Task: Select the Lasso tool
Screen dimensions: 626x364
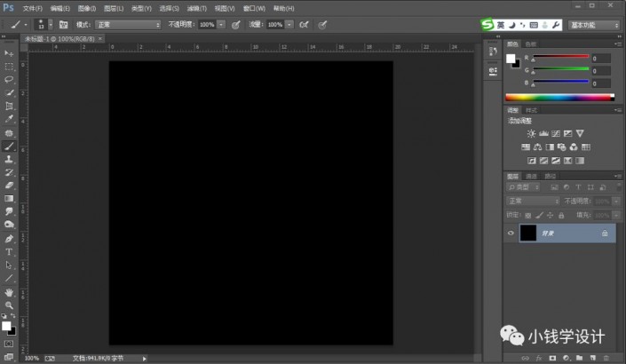Action: pos(10,79)
